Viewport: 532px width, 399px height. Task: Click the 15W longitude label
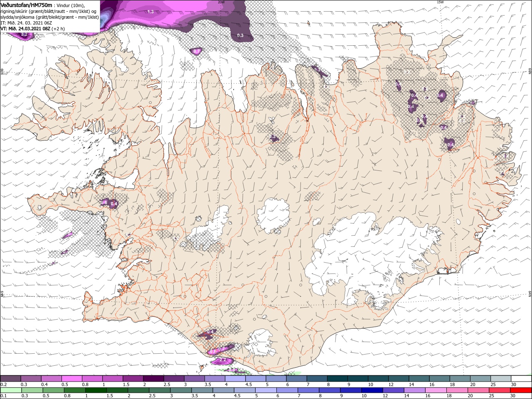pyautogui.click(x=440, y=2)
